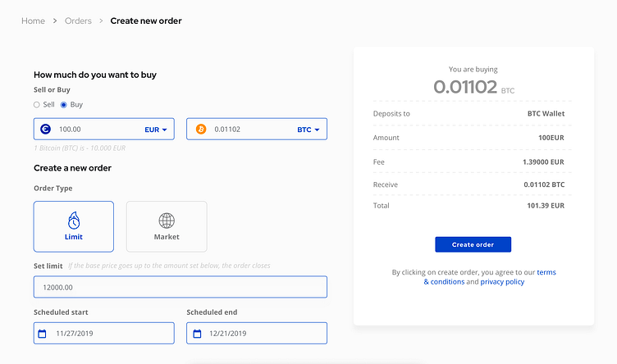
Task: Open the terms & conditions link
Action: pyautogui.click(x=490, y=277)
